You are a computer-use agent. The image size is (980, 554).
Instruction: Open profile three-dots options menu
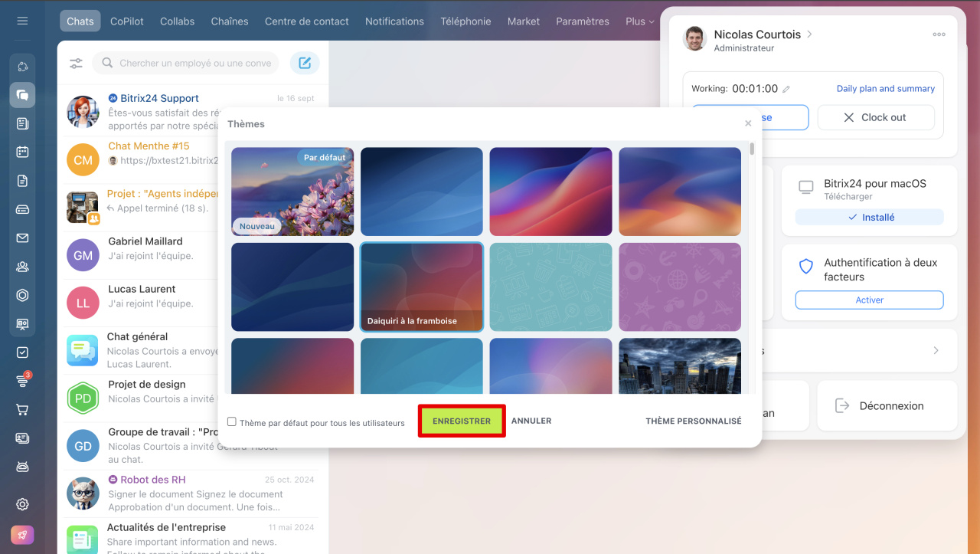[939, 34]
